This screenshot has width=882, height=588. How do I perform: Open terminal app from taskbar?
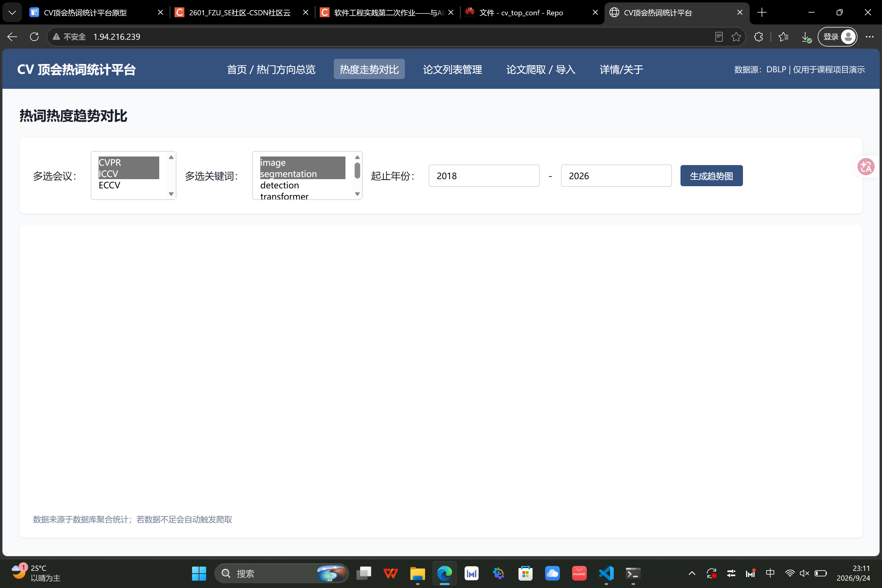point(633,573)
